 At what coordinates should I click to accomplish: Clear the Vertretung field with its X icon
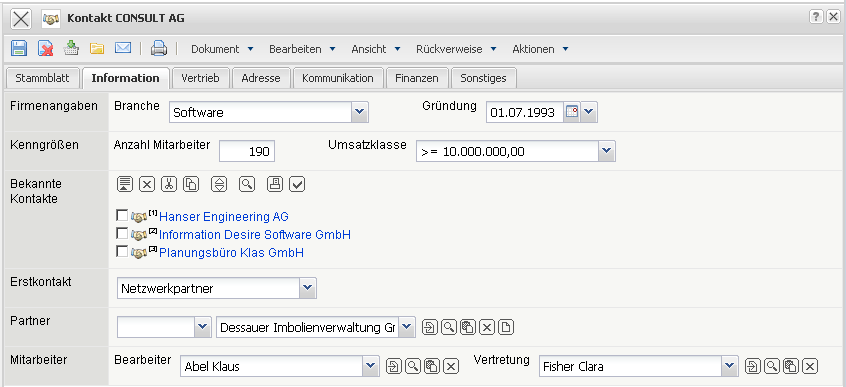coord(810,366)
